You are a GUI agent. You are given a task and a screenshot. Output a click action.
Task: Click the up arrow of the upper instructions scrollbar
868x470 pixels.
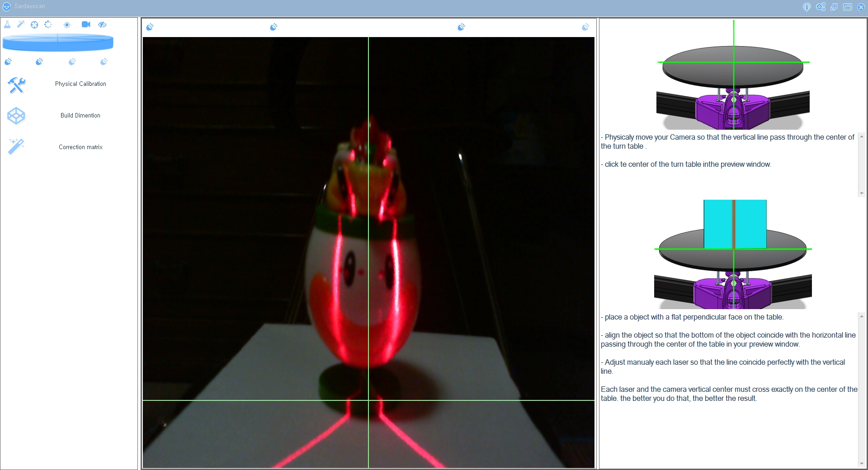[862, 136]
